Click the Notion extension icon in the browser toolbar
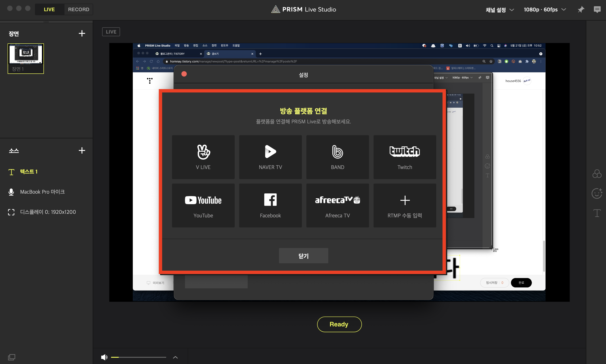This screenshot has height=364, width=606. [499, 61]
